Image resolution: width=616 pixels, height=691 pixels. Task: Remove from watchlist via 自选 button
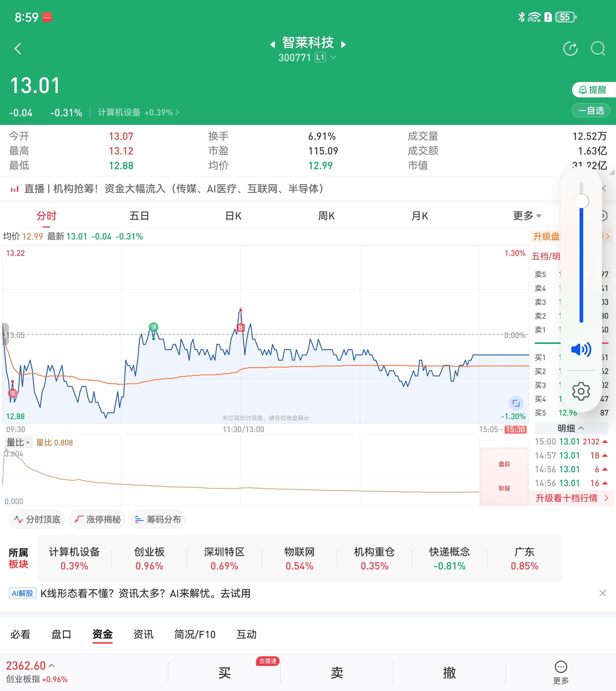591,111
